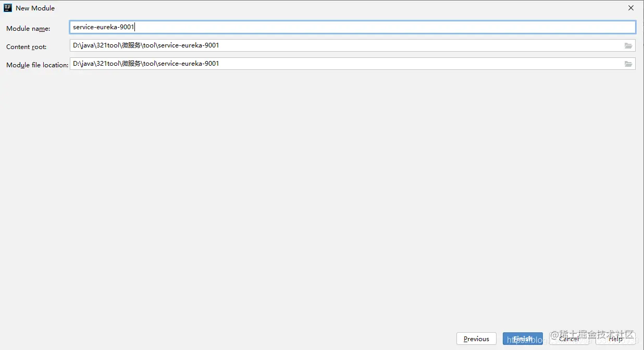Close the New Module window
Screen dimensions: 644x350
(631, 8)
